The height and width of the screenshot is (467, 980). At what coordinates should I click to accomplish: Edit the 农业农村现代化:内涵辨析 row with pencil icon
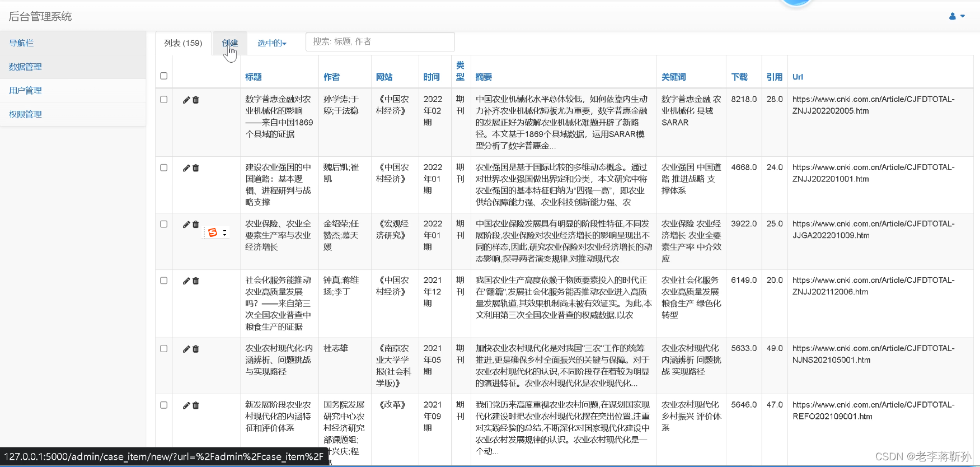pyautogui.click(x=186, y=349)
